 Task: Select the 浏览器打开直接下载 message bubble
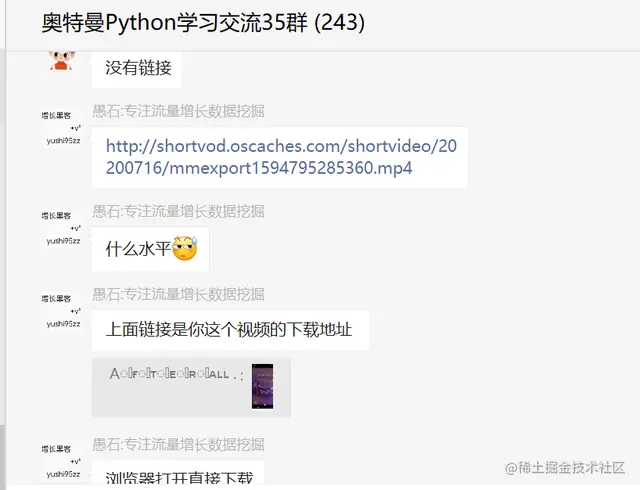point(178,474)
